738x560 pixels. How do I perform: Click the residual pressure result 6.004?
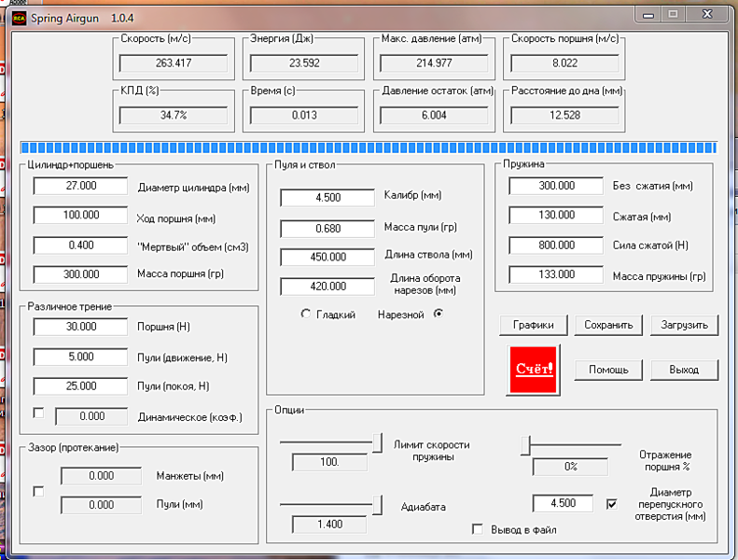(x=434, y=116)
